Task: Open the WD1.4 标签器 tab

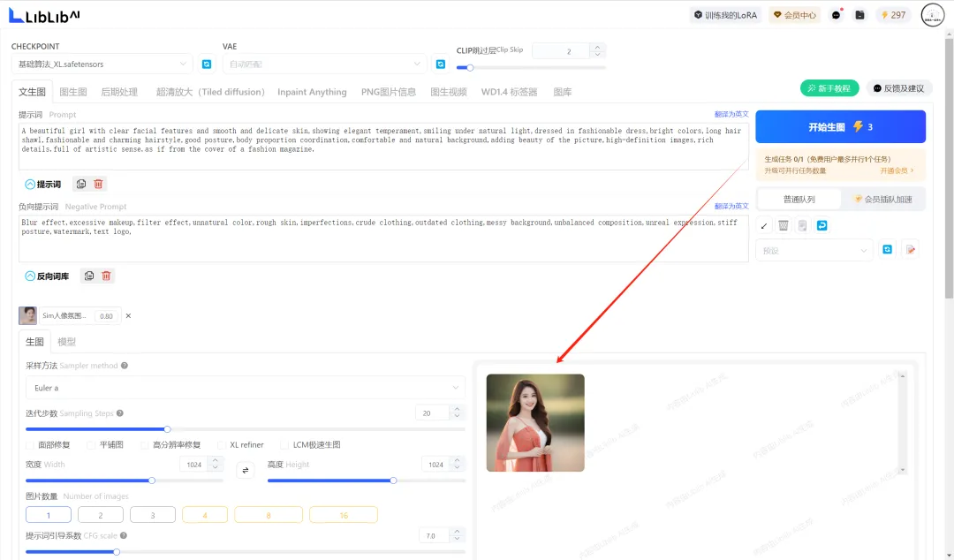Action: [x=510, y=92]
